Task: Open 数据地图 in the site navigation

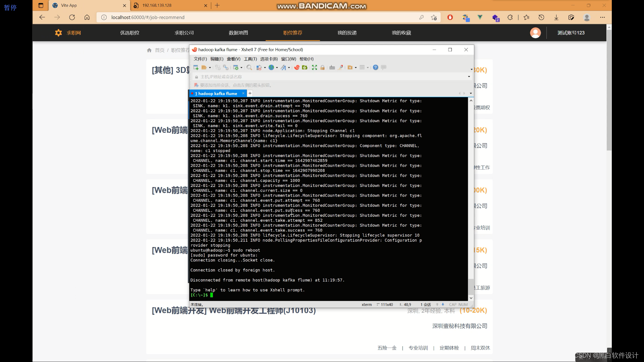Action: (238, 33)
